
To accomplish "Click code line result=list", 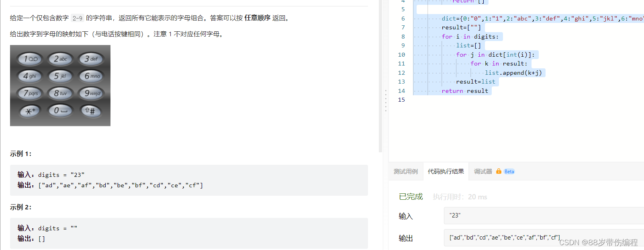I will (x=476, y=82).
